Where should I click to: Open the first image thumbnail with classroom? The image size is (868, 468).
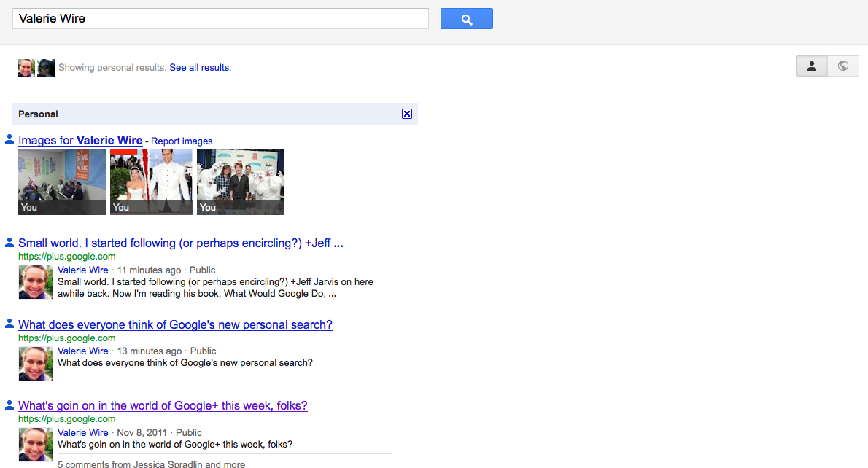[x=62, y=182]
